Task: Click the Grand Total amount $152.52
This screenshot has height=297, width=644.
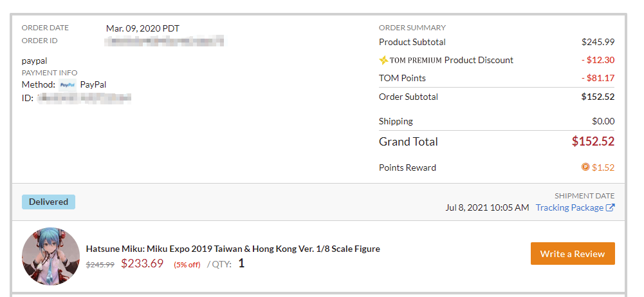Action: coord(593,142)
